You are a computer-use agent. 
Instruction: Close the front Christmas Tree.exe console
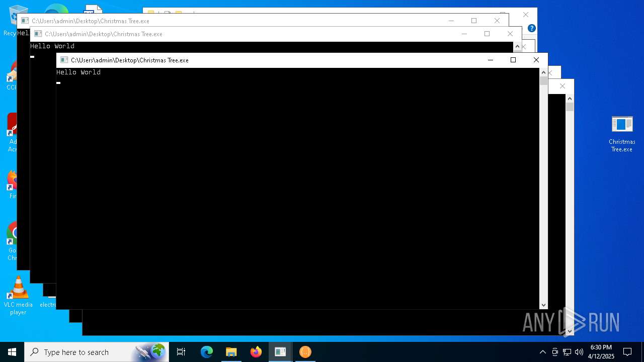tap(536, 60)
